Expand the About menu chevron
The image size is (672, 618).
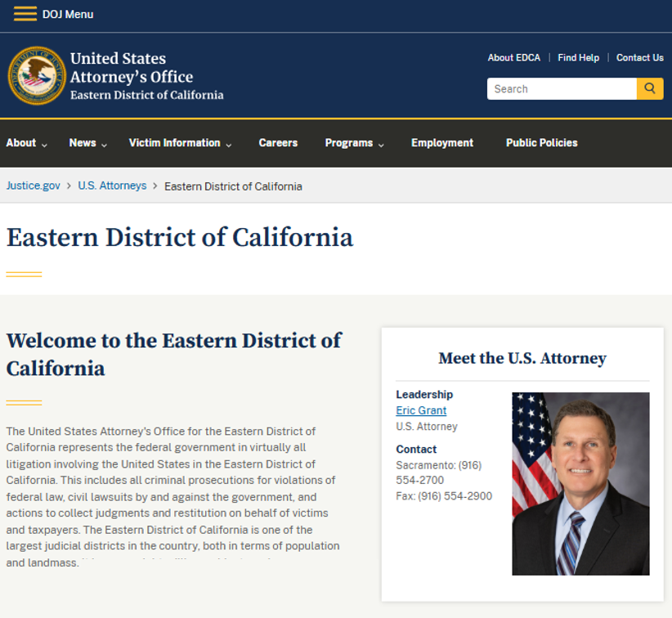click(x=44, y=146)
